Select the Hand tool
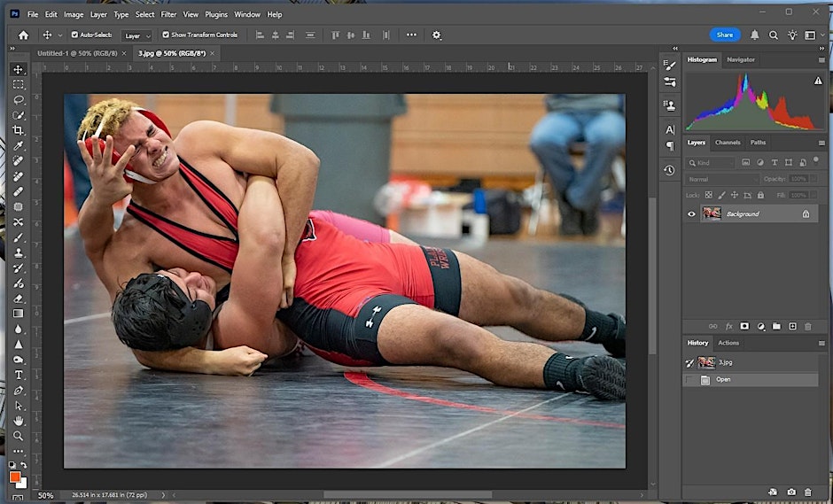The image size is (833, 504). click(18, 421)
